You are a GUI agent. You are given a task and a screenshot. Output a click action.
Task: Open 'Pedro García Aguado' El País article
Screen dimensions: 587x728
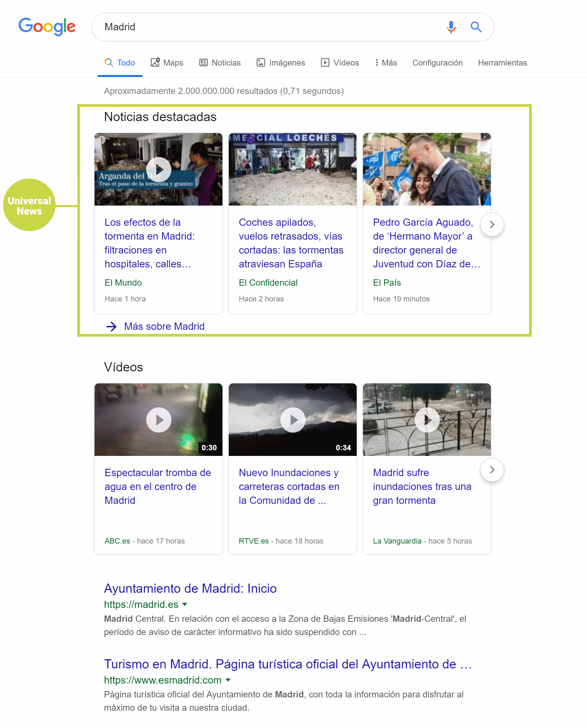(426, 243)
